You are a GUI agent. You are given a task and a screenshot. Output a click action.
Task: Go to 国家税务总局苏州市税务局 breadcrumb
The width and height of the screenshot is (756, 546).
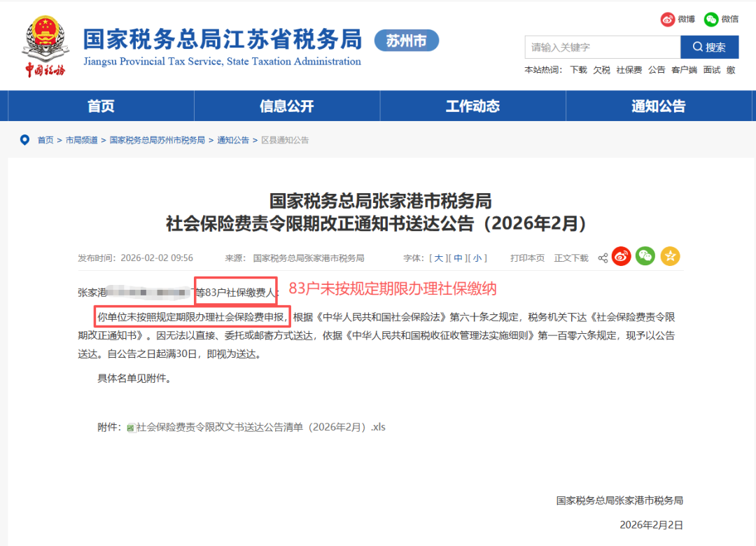click(157, 140)
